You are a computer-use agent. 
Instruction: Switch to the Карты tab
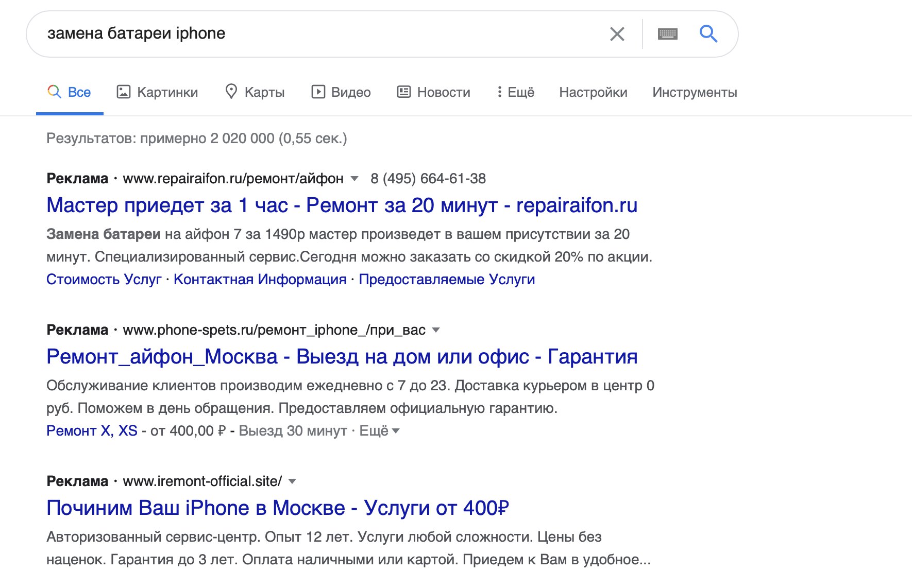pyautogui.click(x=255, y=92)
